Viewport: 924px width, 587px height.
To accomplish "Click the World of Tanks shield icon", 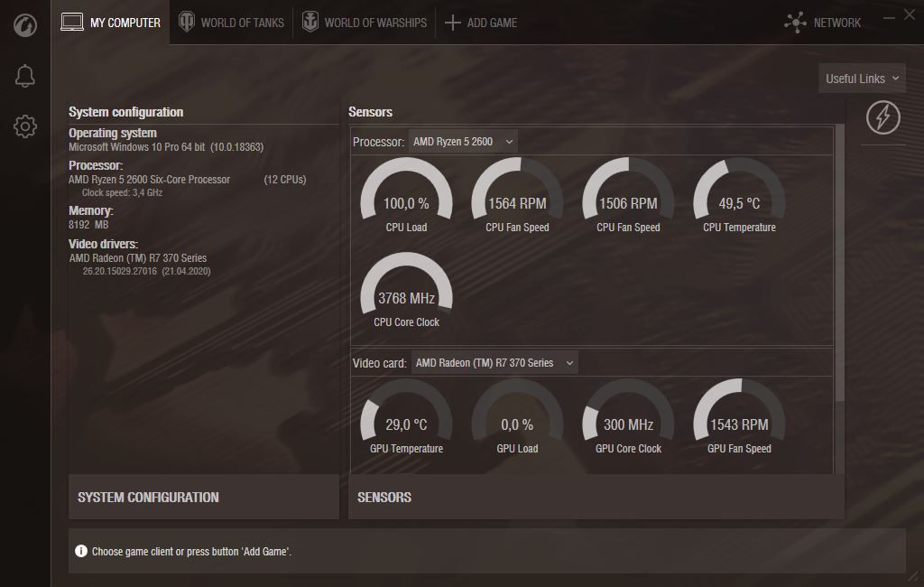I will 186,23.
